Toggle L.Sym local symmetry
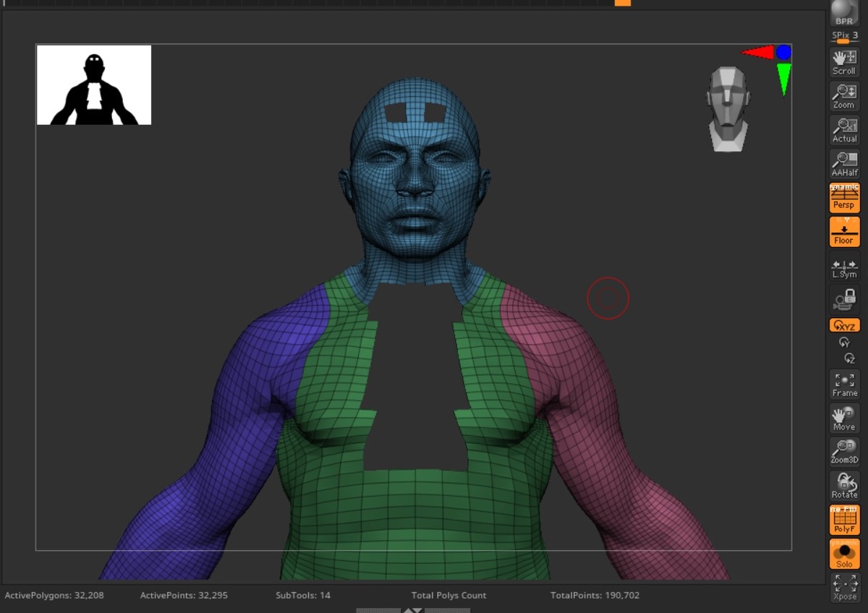The image size is (868, 613). coord(844,268)
